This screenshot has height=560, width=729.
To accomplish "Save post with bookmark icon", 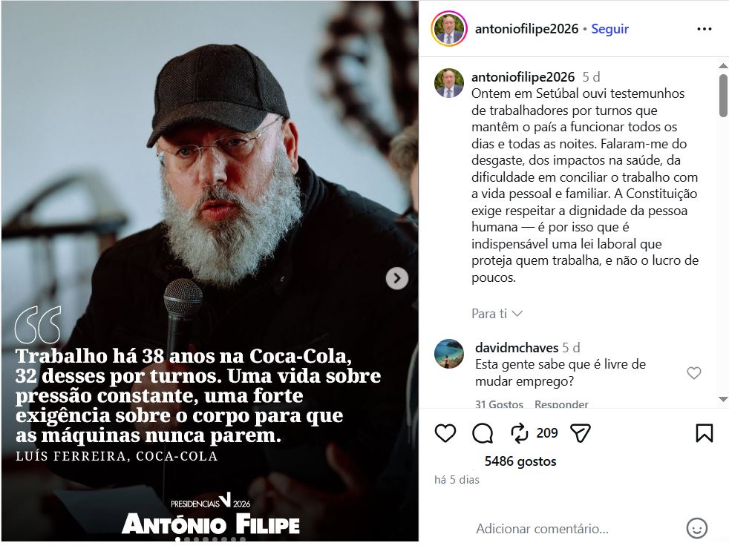I will [x=704, y=433].
